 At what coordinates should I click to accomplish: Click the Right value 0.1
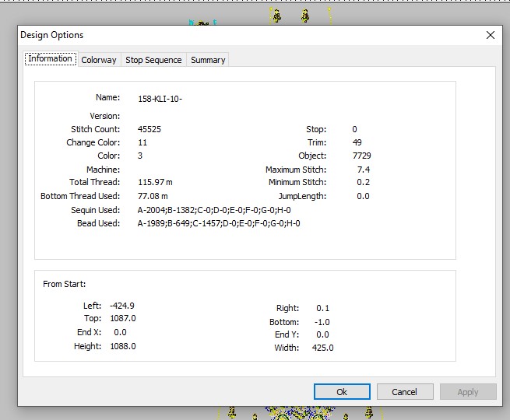(x=322, y=308)
